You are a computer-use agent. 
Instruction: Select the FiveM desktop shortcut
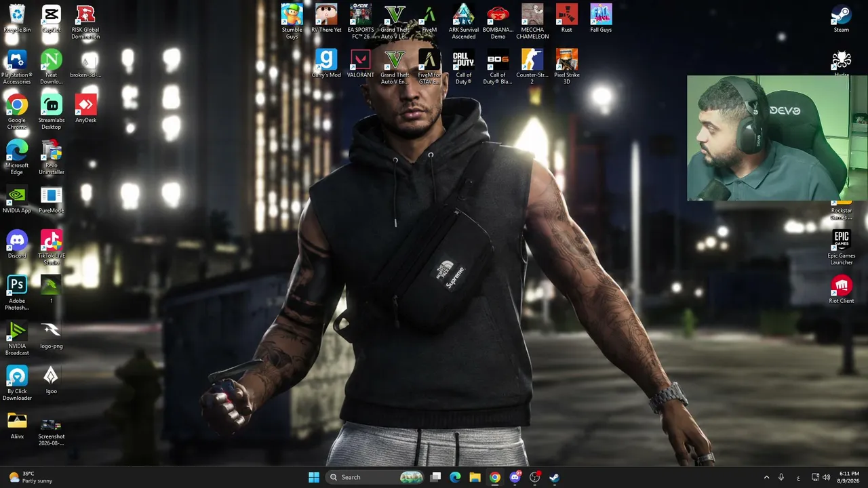(x=429, y=19)
